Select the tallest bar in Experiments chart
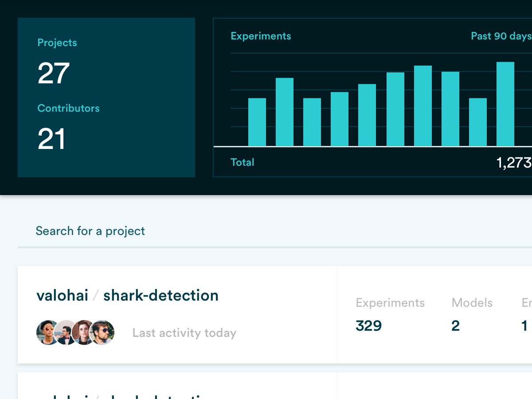Screen dimensions: 532x399 coord(505,104)
